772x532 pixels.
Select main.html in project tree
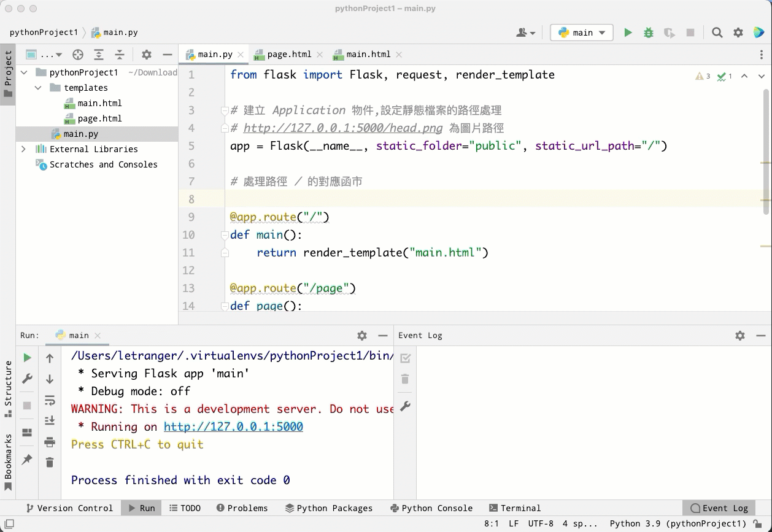point(99,103)
